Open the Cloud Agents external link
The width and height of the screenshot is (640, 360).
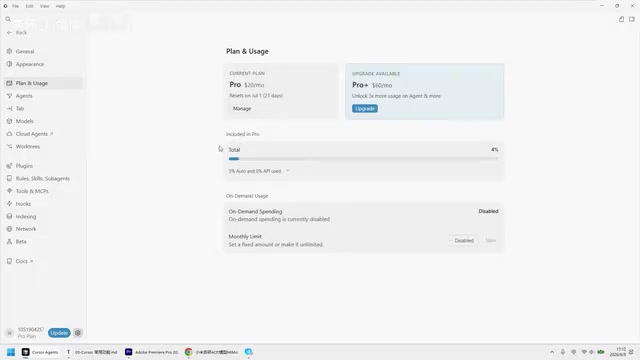[34, 134]
